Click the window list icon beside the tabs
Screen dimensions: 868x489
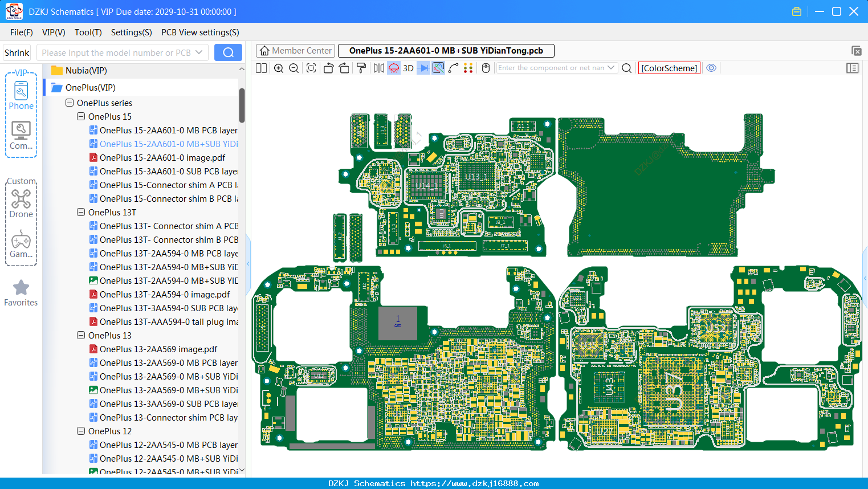point(856,51)
